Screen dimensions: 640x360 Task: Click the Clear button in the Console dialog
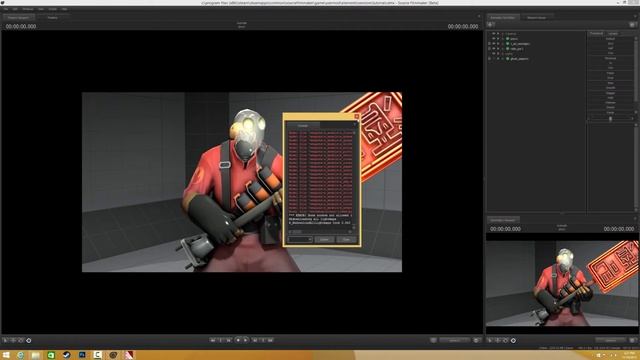pos(346,239)
